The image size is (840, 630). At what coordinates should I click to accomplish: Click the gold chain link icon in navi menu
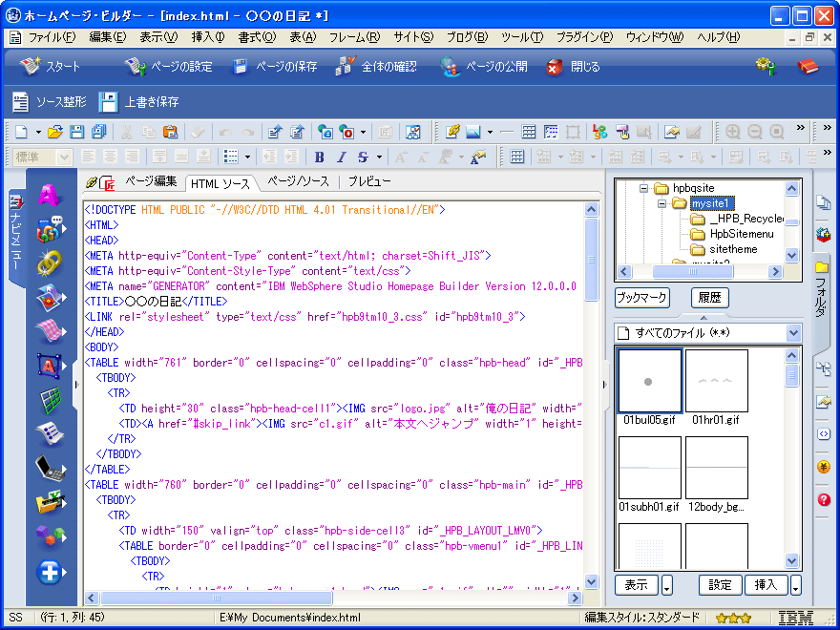tap(49, 263)
